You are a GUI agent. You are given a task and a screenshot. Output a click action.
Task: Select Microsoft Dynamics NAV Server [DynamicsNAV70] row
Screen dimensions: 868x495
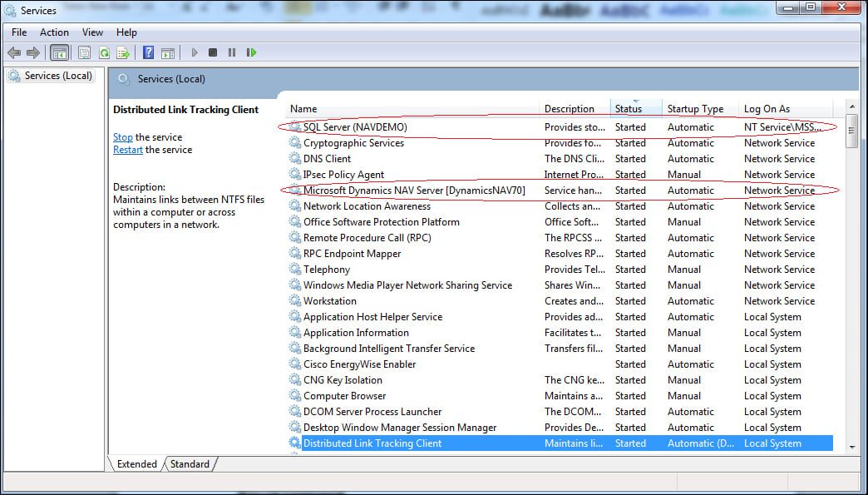coord(560,190)
